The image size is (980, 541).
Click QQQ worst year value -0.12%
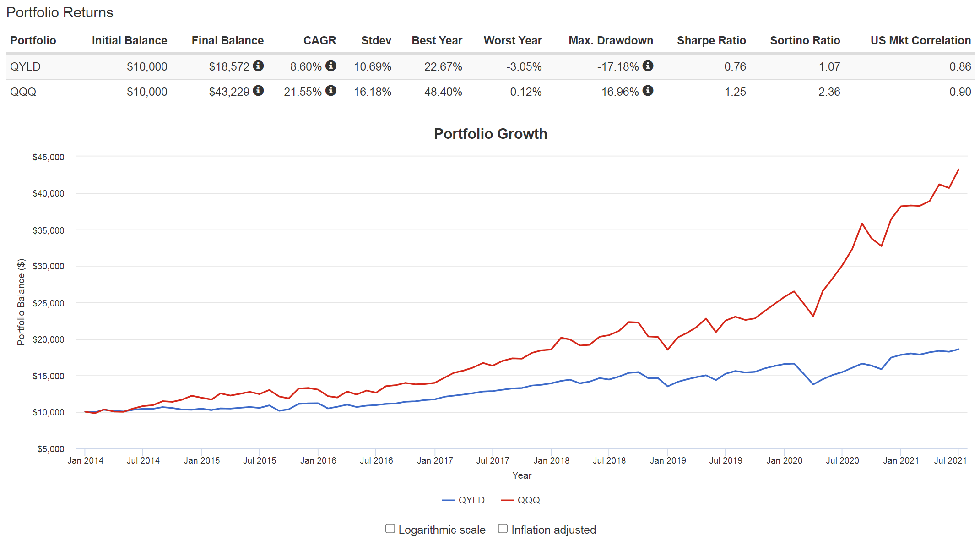click(x=524, y=92)
